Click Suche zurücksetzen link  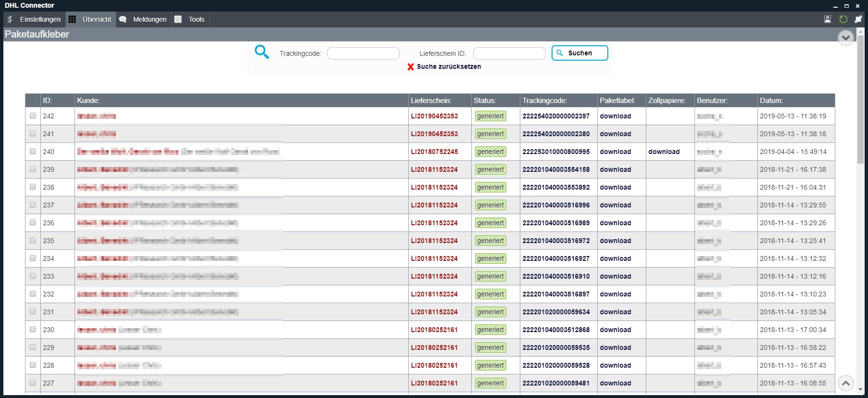click(449, 66)
